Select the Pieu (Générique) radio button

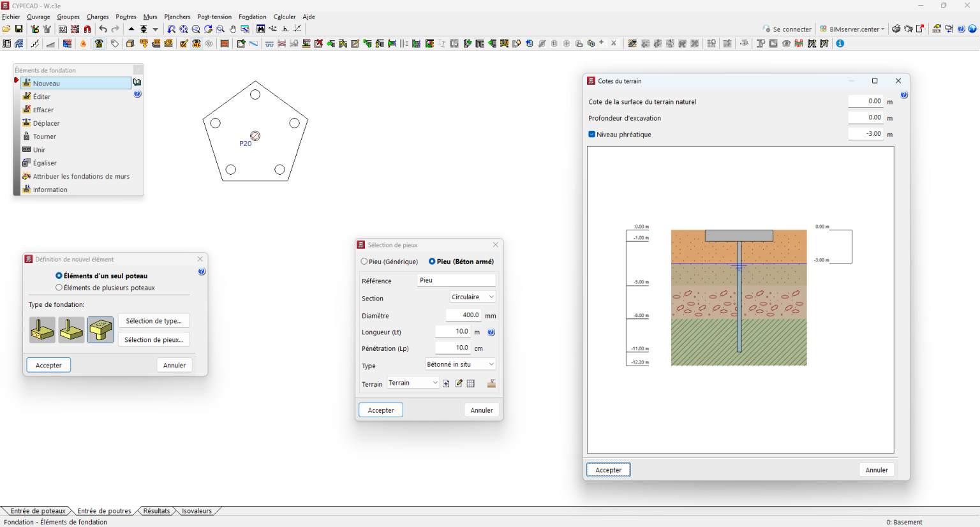pyautogui.click(x=364, y=262)
